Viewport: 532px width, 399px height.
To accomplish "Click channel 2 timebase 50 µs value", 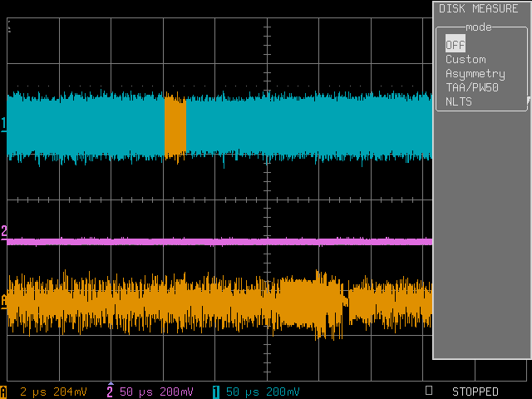I will pyautogui.click(x=136, y=392).
